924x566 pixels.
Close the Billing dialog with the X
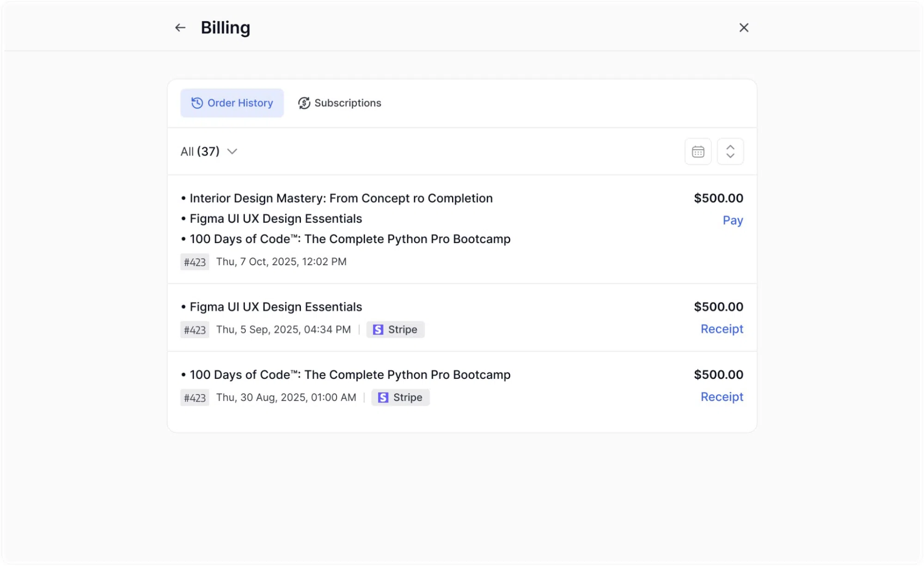(743, 28)
